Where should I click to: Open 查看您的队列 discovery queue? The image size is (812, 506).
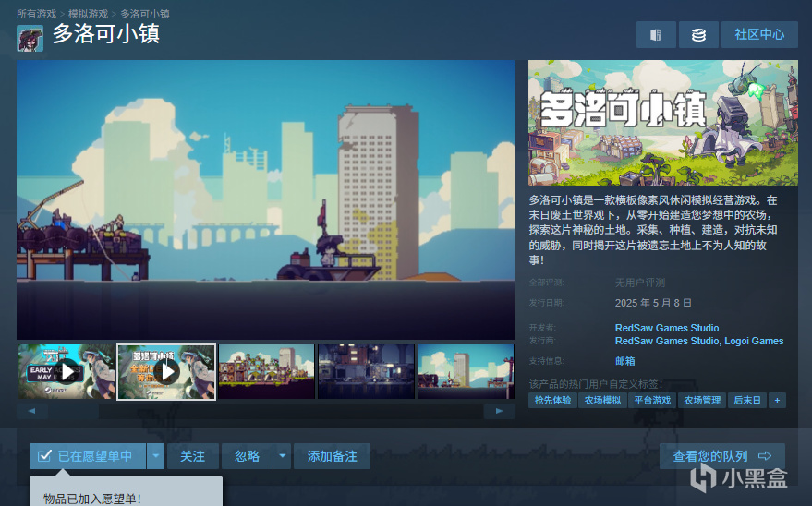point(721,456)
